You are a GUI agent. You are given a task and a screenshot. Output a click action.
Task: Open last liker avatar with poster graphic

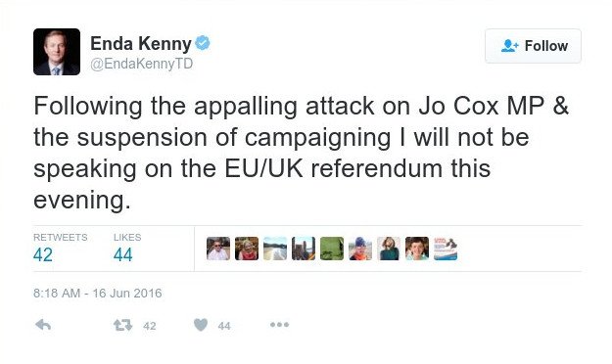pos(446,249)
